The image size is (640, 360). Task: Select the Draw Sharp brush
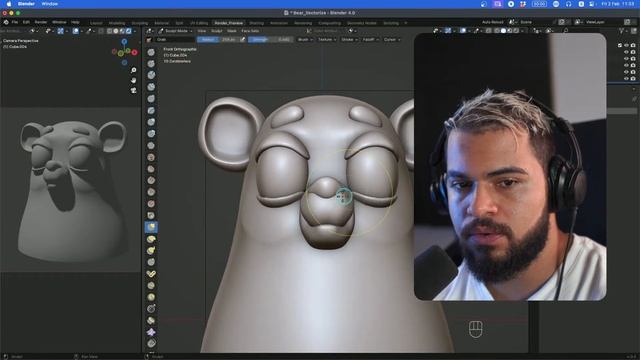[151, 64]
